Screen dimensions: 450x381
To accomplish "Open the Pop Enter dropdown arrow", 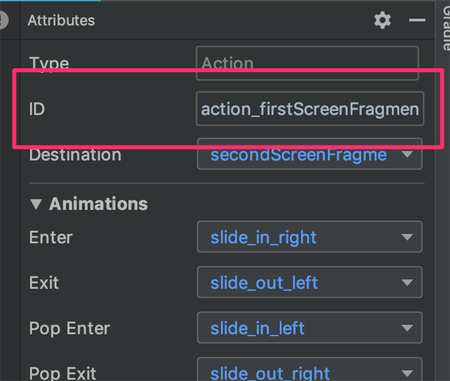I will [407, 328].
